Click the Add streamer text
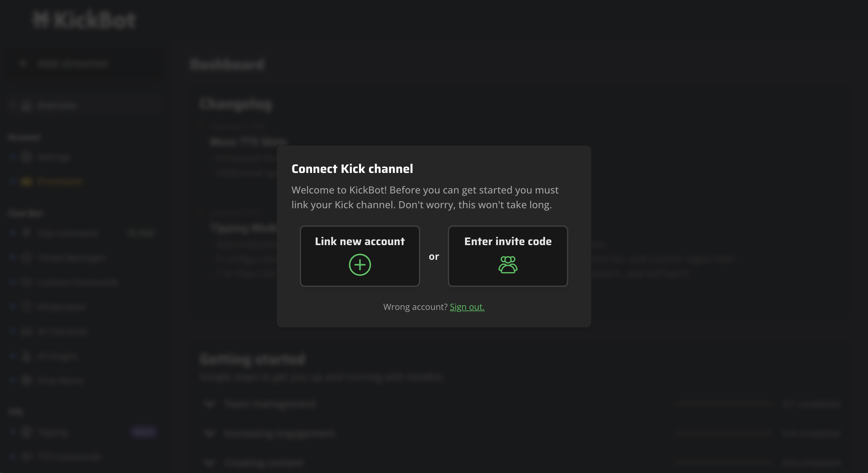Screen dimensions: 868x473 click(72, 63)
